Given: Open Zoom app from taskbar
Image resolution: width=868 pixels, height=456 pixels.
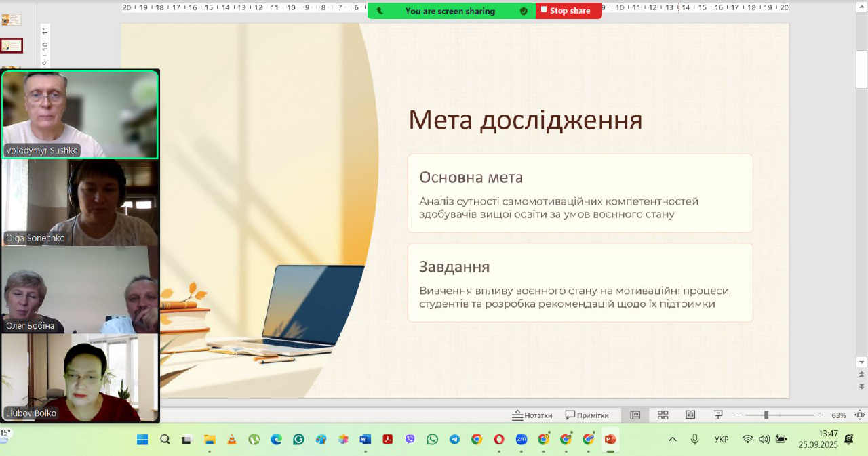Looking at the screenshot, I should (521, 439).
